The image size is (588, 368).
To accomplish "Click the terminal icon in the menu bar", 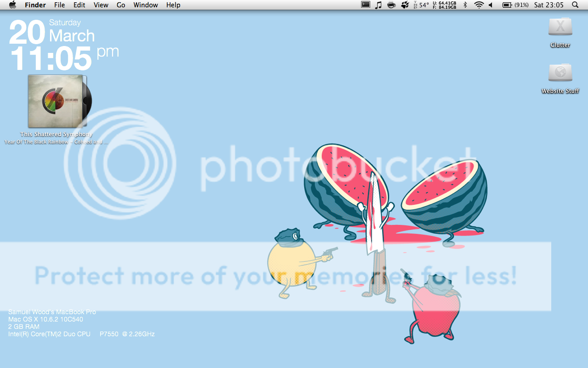I will 366,5.
